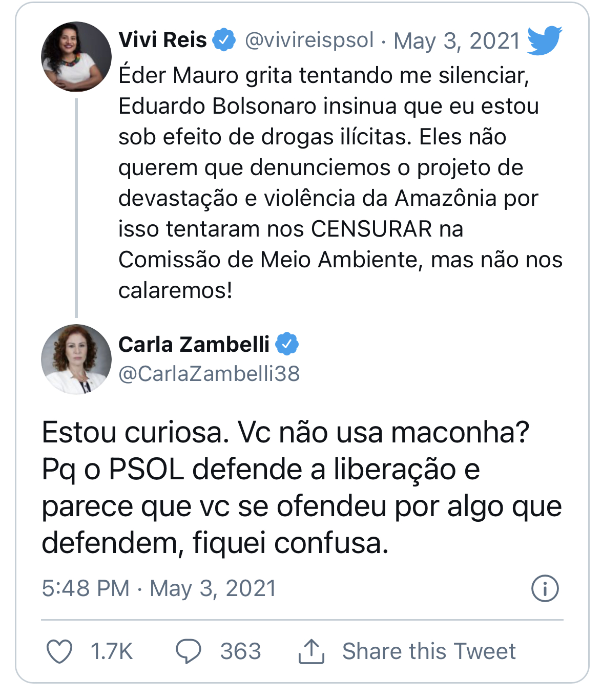Open the @CarlaZambelli38 handle link
This screenshot has width=602, height=700.
click(x=209, y=374)
